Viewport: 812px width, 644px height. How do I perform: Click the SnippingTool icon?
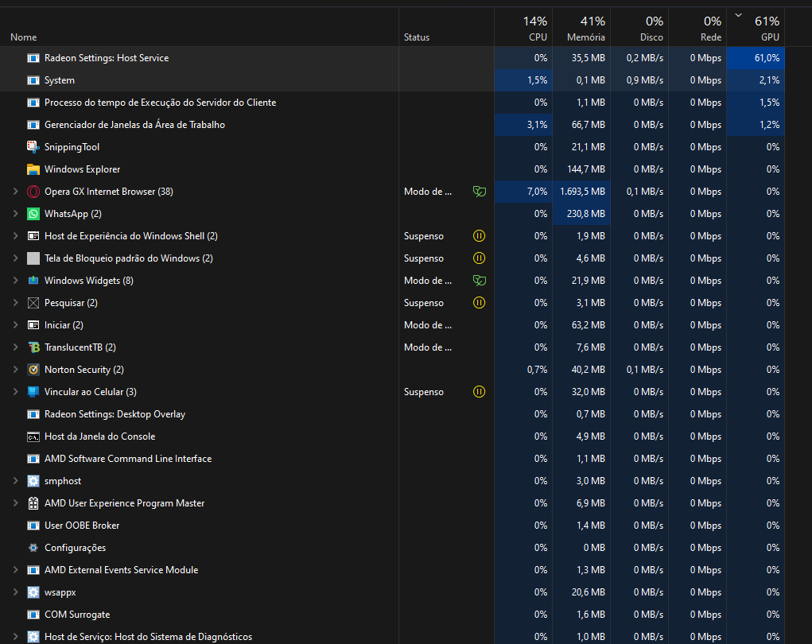point(33,147)
